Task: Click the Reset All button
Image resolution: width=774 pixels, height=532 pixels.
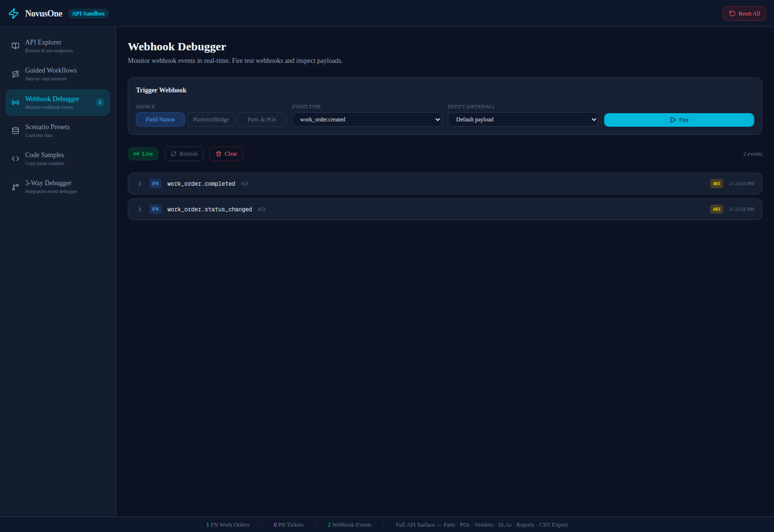Action: coord(744,14)
